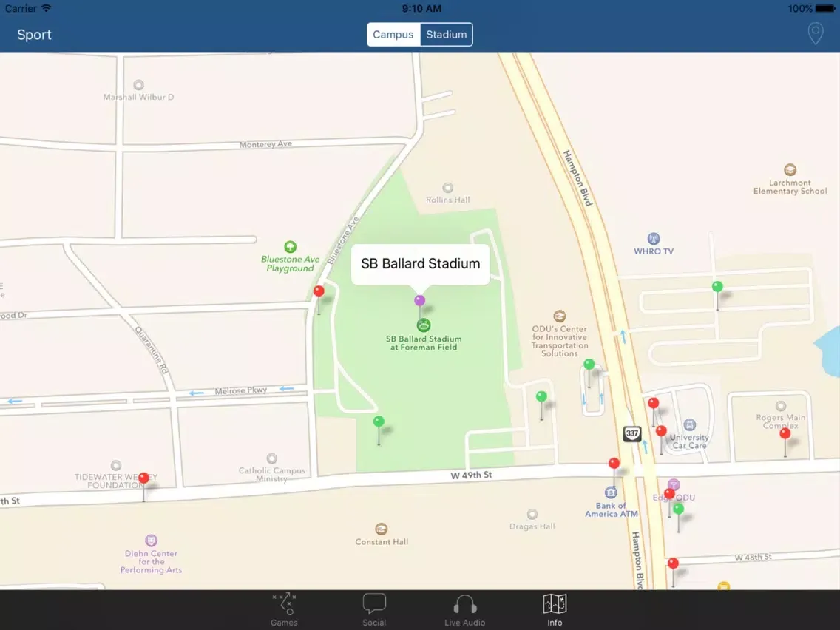Screen dimensions: 840x630
Task: Tap the battery indicator in status bar
Action: (825, 9)
